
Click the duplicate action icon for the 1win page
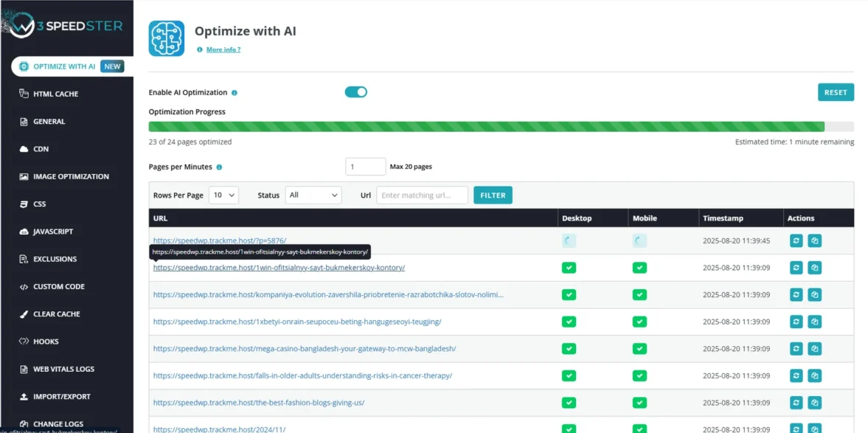[815, 267]
